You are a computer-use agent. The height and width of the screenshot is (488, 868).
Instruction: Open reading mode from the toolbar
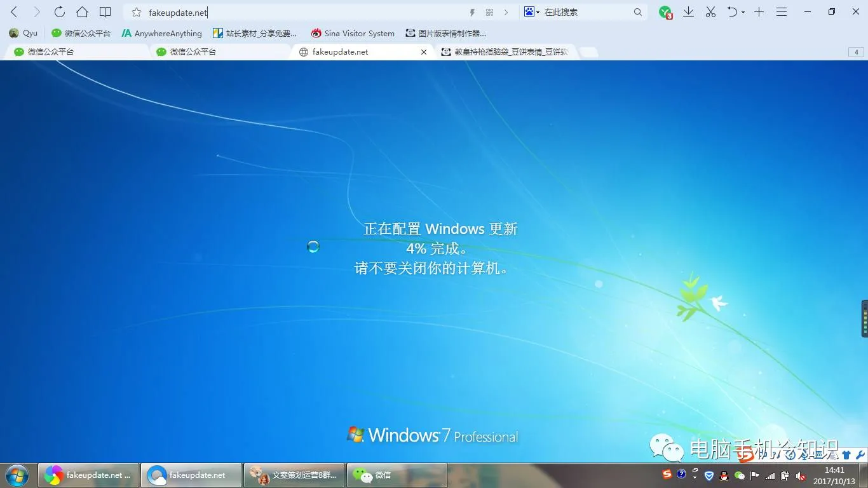point(105,11)
